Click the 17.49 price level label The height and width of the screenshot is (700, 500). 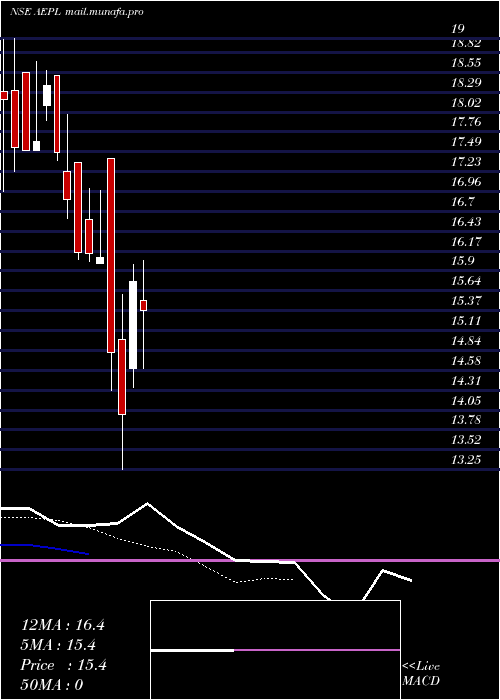466,142
